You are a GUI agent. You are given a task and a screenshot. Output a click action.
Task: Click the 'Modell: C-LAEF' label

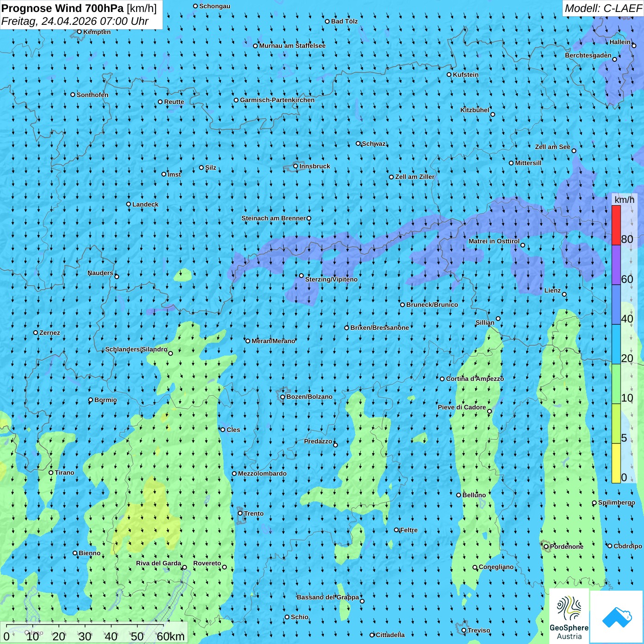click(603, 8)
